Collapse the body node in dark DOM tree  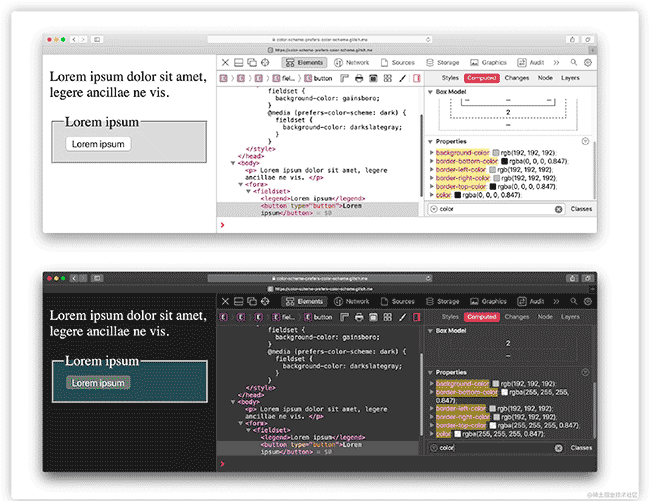234,401
